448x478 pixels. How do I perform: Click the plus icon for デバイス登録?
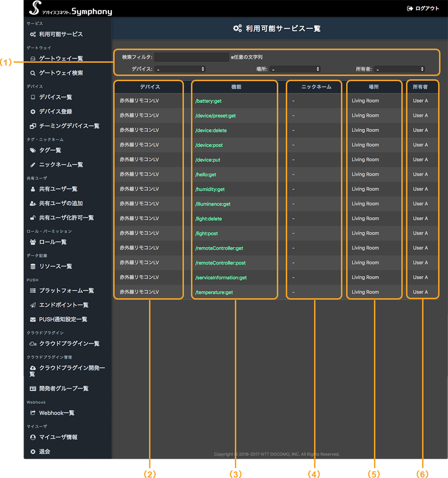[x=33, y=111]
